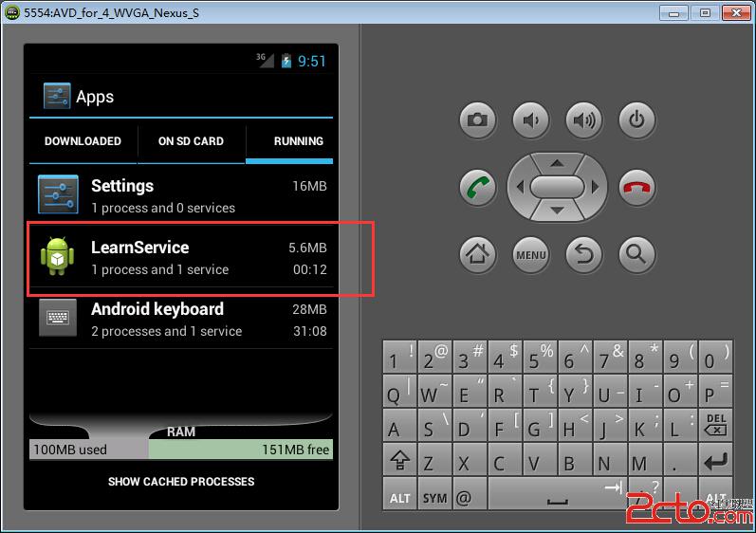The height and width of the screenshot is (533, 756).
Task: Click the emulator title bar Android icon
Action: [12, 12]
